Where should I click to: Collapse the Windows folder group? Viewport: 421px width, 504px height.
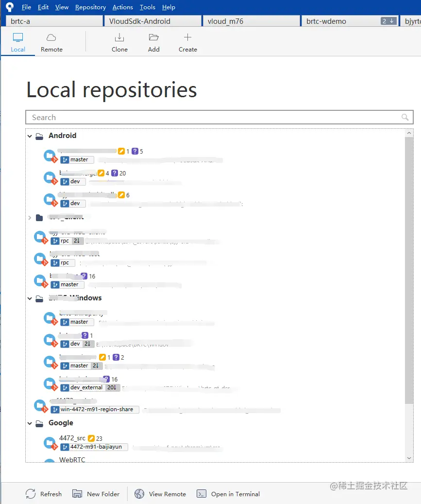coord(30,298)
